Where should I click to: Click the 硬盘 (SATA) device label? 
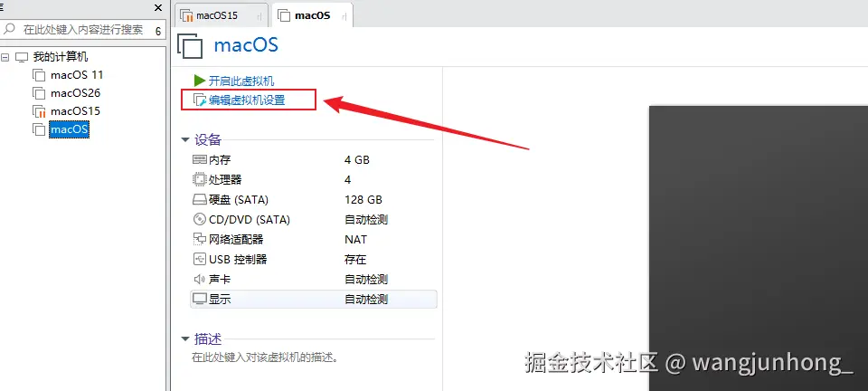(239, 200)
